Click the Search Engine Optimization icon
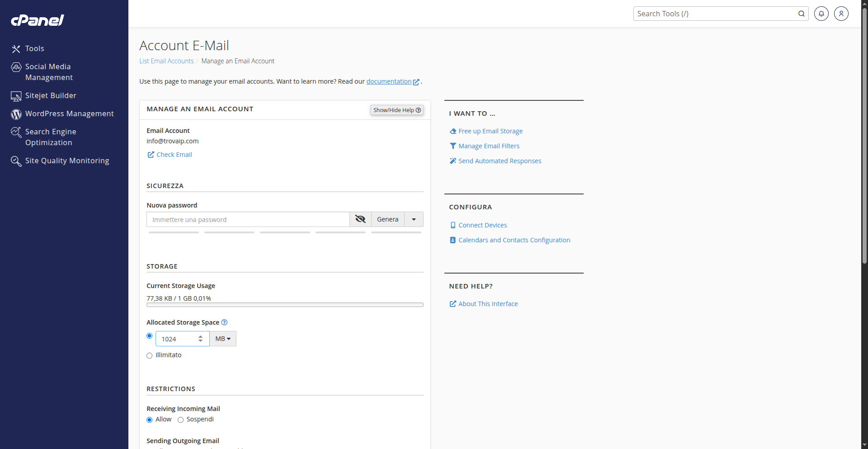The height and width of the screenshot is (449, 868). click(x=16, y=132)
